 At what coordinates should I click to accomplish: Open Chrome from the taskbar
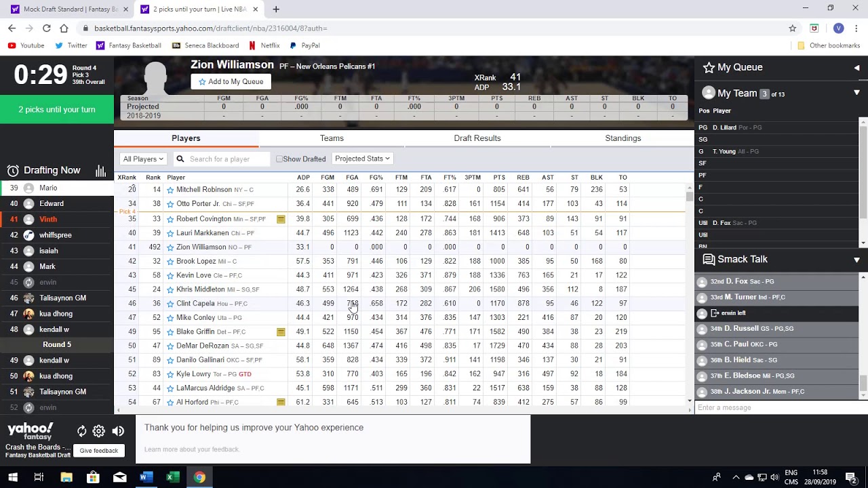tap(199, 477)
